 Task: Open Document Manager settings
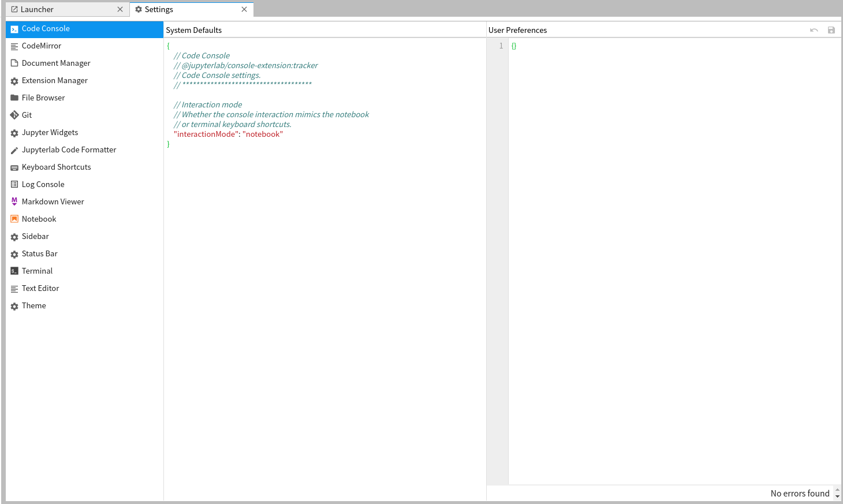point(84,64)
